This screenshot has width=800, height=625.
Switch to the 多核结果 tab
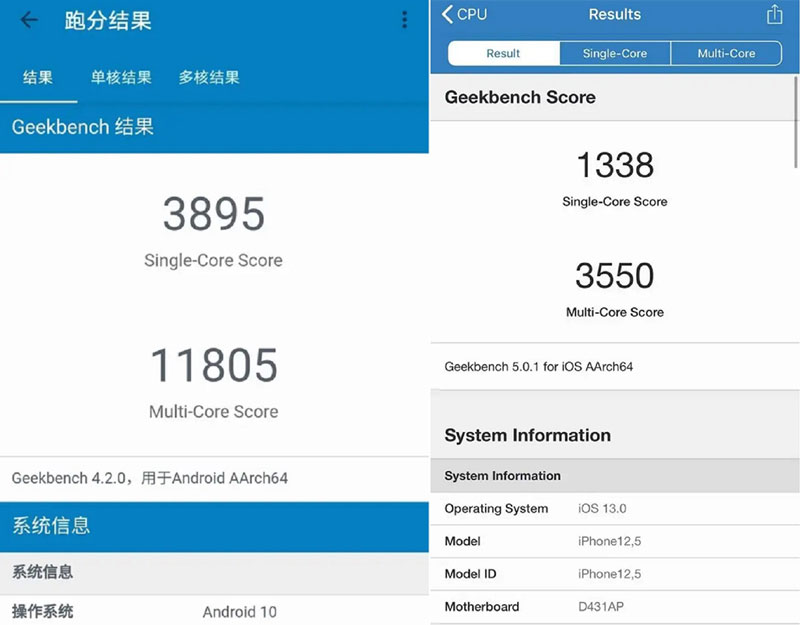(209, 78)
